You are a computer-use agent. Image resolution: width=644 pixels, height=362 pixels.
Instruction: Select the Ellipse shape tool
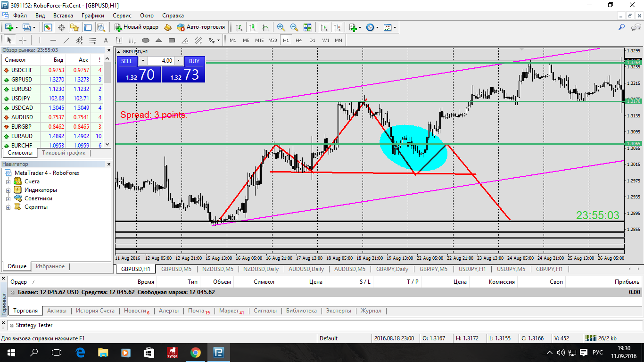(x=146, y=40)
